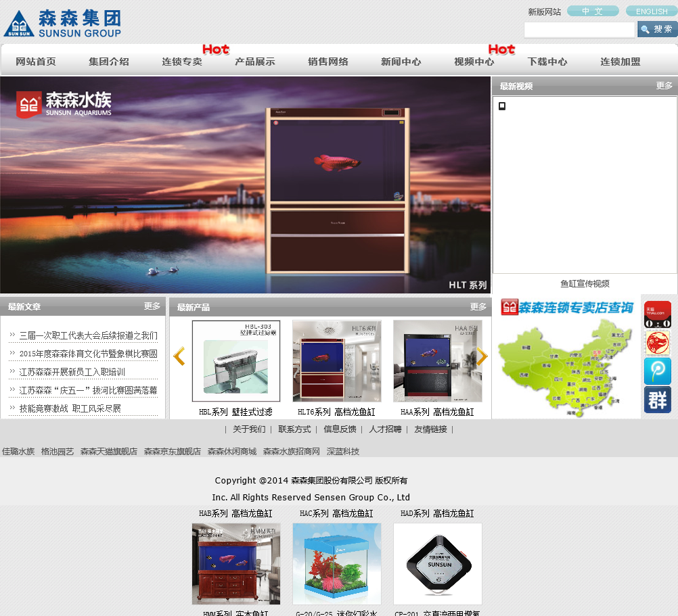This screenshot has height=616, width=678.
Task: Select the HAA series aquarium thumbnail
Action: (x=438, y=361)
